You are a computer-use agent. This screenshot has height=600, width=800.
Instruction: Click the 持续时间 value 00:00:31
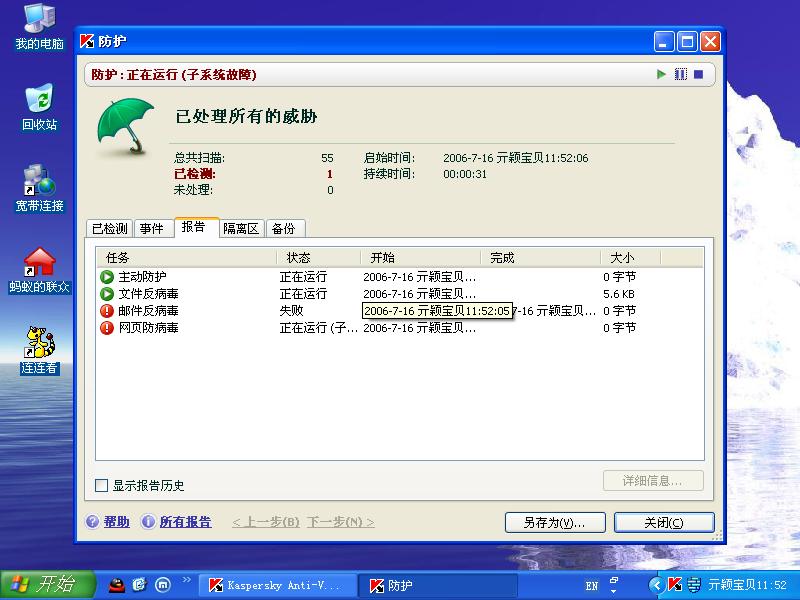(x=465, y=174)
